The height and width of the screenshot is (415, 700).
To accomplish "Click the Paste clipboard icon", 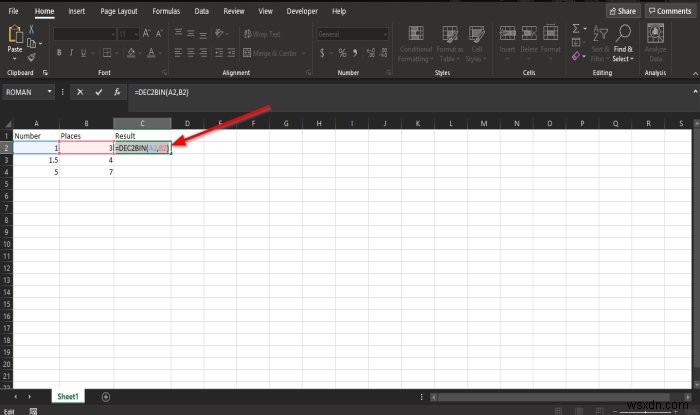I will tap(15, 34).
